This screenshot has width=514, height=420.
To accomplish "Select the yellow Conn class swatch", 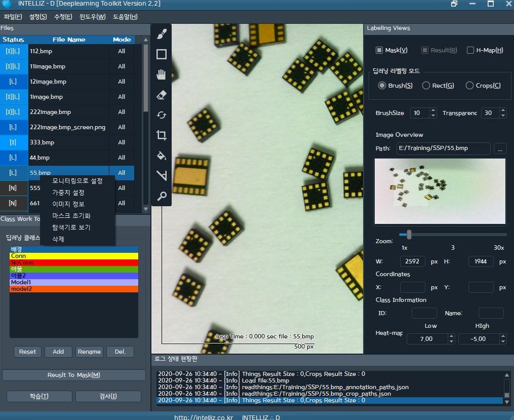I will 74,256.
